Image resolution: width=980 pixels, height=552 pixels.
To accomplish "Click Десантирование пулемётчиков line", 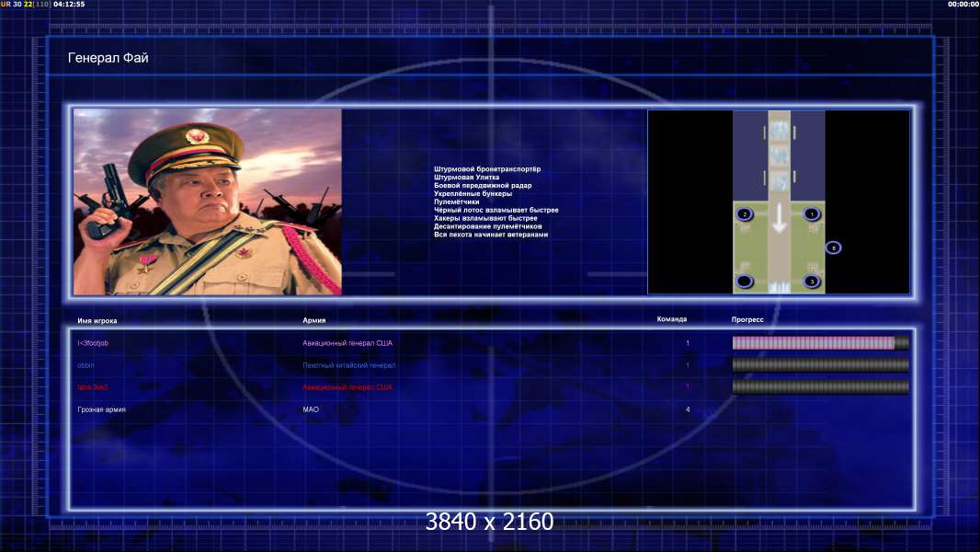I will point(487,226).
